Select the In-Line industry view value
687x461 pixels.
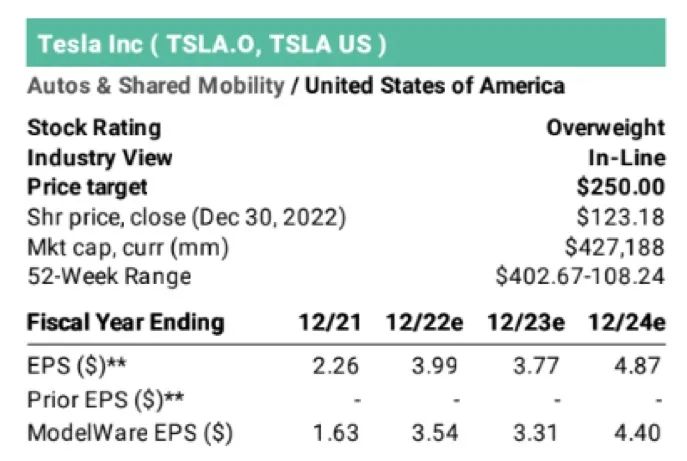627,158
